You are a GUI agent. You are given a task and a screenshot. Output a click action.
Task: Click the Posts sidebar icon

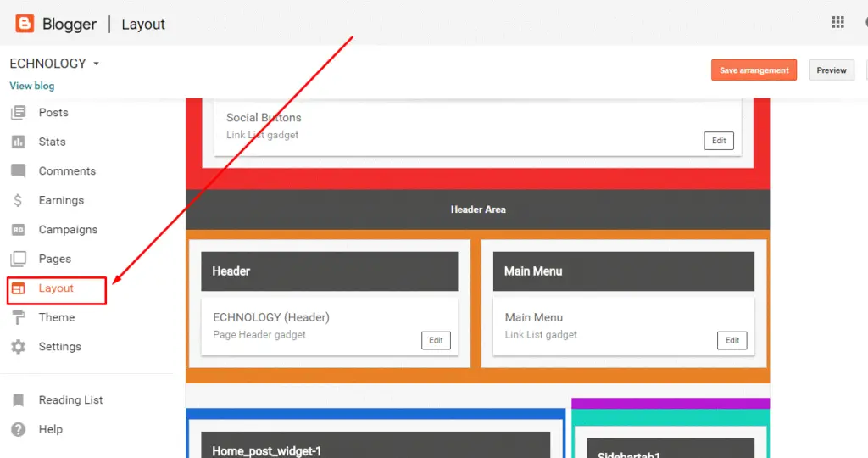click(19, 113)
